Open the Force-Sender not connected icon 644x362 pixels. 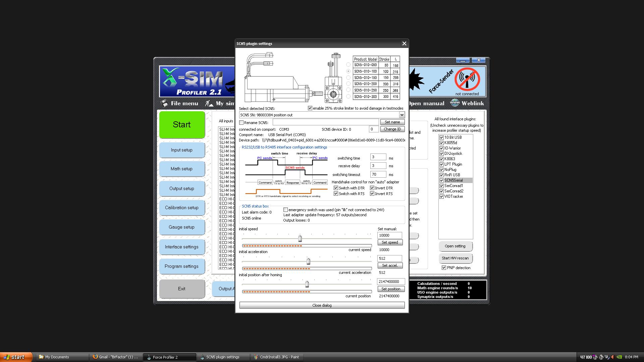(467, 79)
